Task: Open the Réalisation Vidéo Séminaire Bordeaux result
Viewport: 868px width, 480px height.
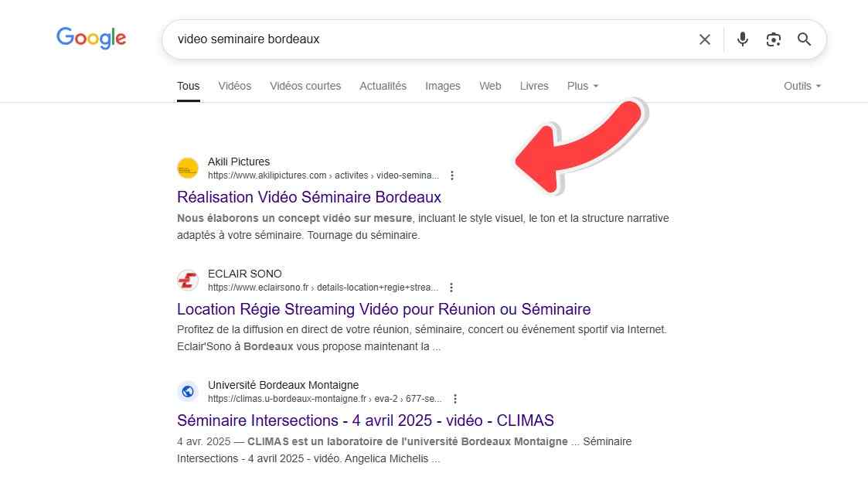Action: (x=309, y=197)
